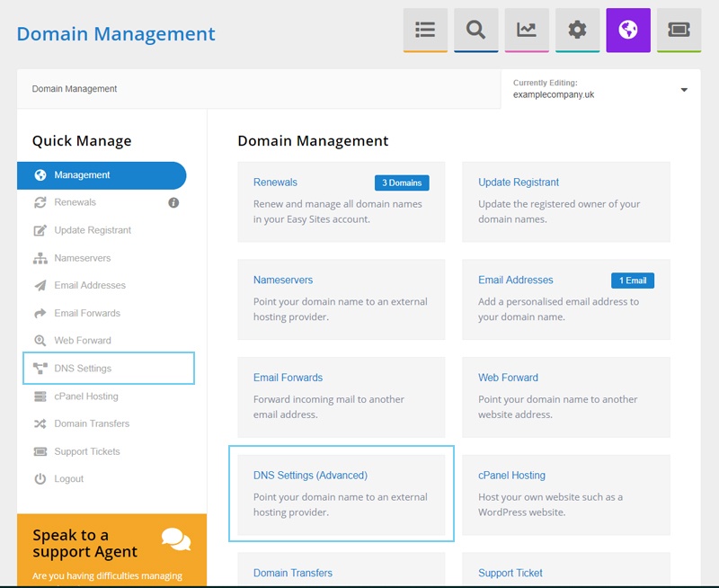Image resolution: width=719 pixels, height=588 pixels.
Task: Click the examplecompany.uk domain name
Action: (x=554, y=95)
